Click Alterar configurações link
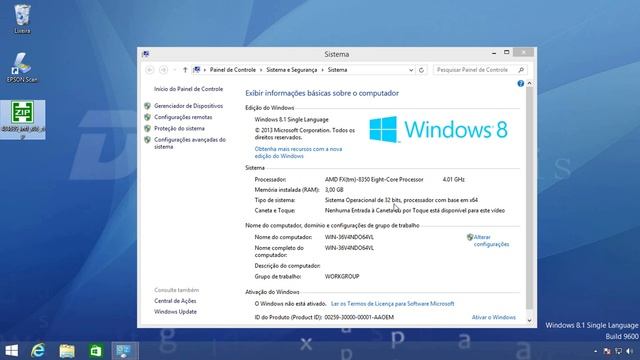This screenshot has height=360, width=640. pos(491,241)
